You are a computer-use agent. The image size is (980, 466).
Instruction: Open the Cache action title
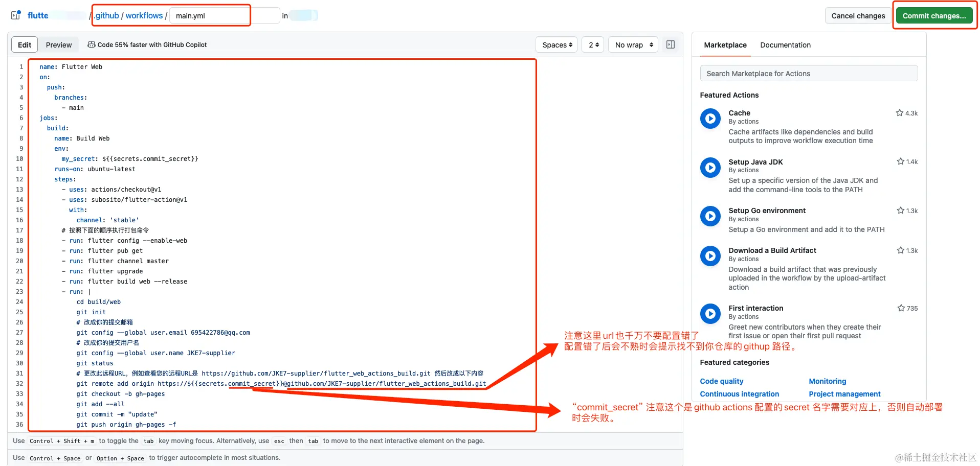[739, 113]
